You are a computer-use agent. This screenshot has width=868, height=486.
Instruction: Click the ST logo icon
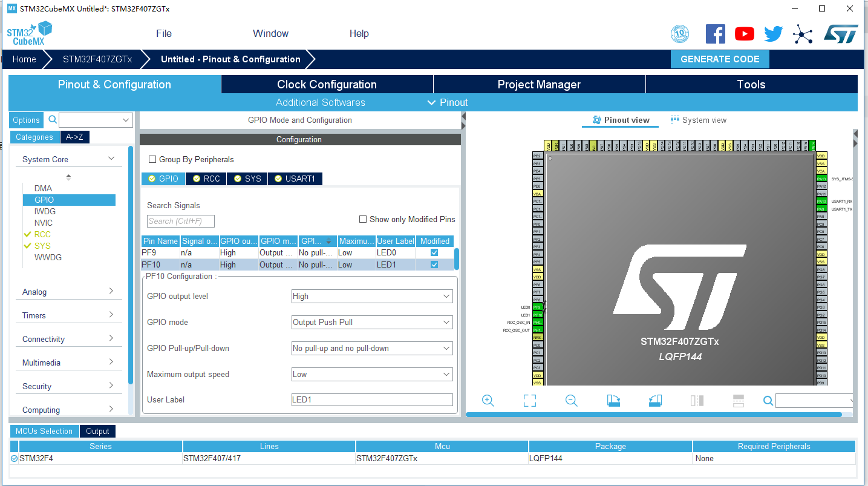[x=841, y=34]
